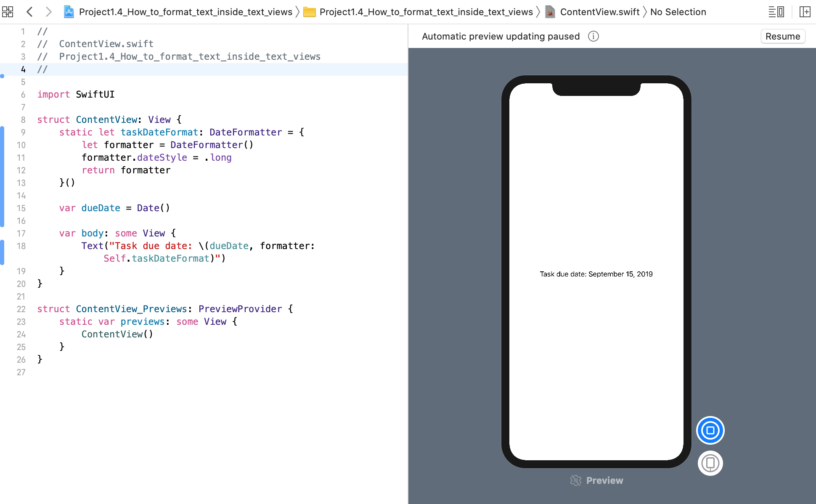Click project name comment on line 3
Viewport: 816px width, 504px height.
(190, 56)
